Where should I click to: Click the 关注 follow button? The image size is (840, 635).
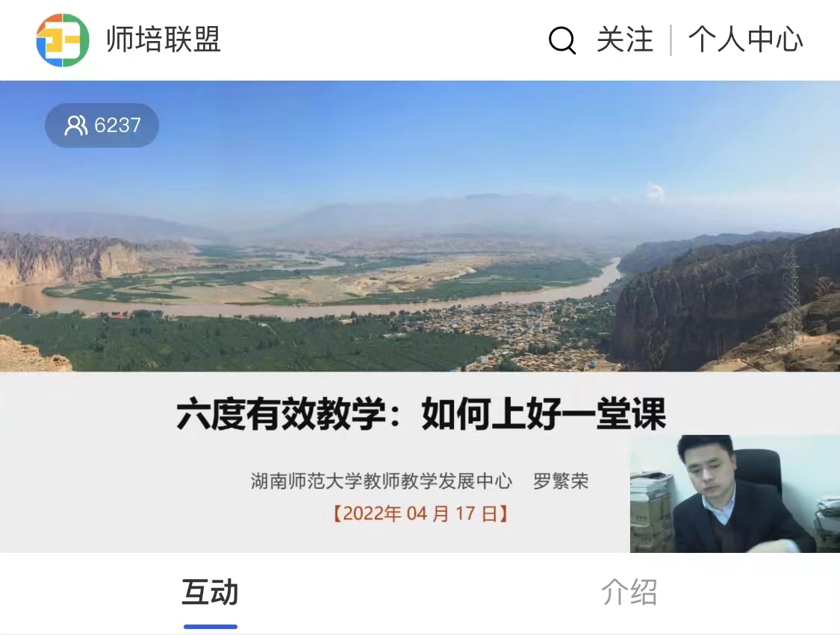[x=625, y=40]
